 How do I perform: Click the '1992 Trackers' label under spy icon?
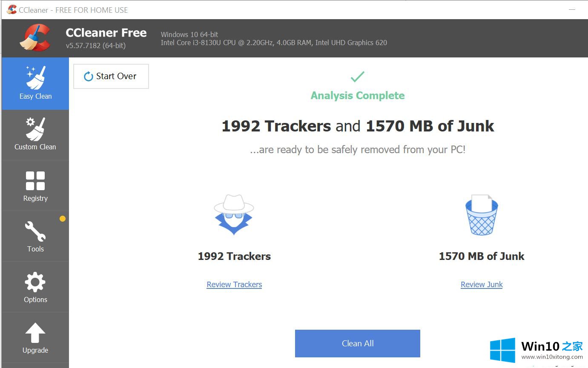tap(234, 256)
